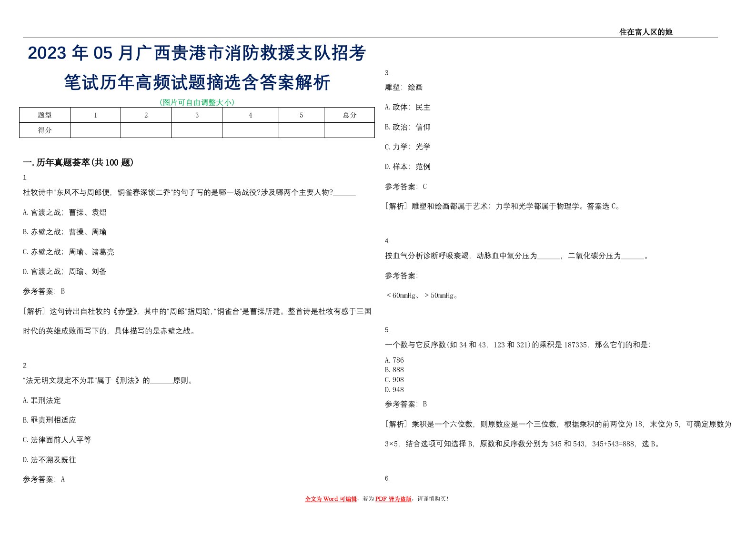
Task: Select the '得分' table row label
Action: 45,130
